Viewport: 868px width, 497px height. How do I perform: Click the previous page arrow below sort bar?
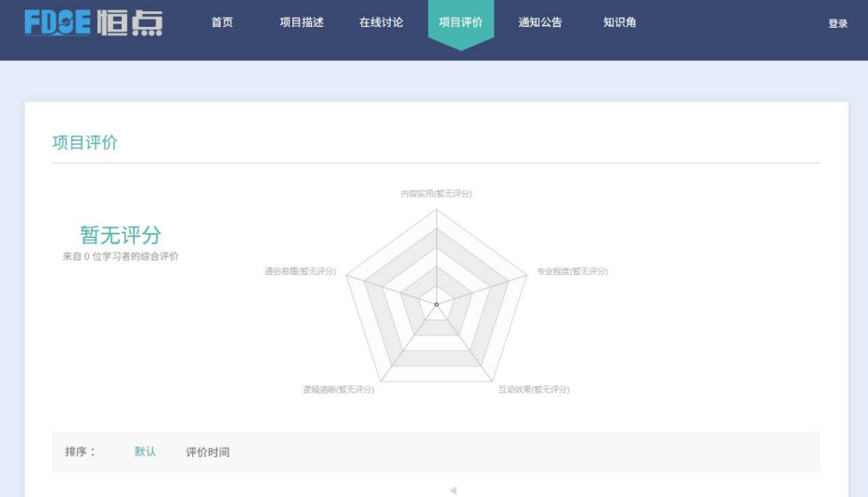pyautogui.click(x=453, y=490)
